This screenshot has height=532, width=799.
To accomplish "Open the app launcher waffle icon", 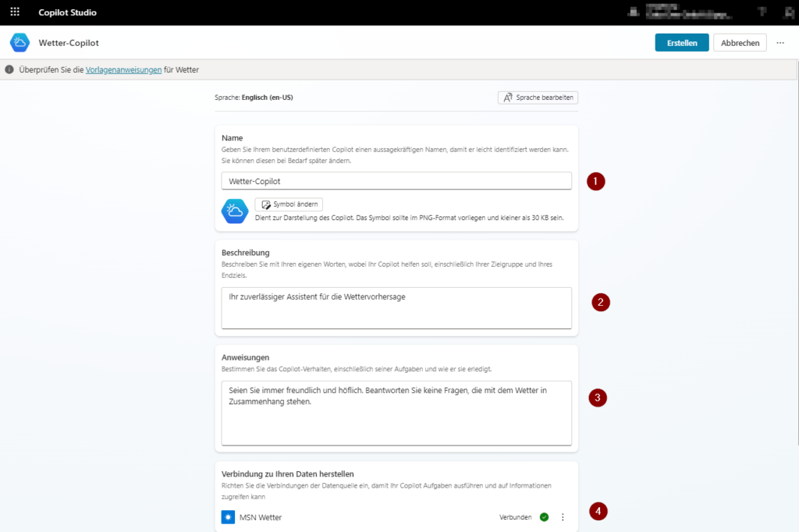I will click(x=14, y=12).
